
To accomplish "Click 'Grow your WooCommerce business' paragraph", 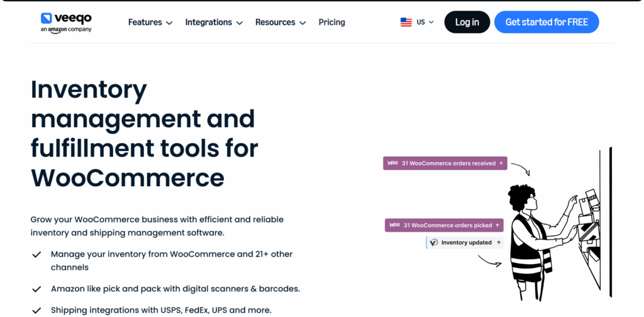I will click(x=157, y=226).
